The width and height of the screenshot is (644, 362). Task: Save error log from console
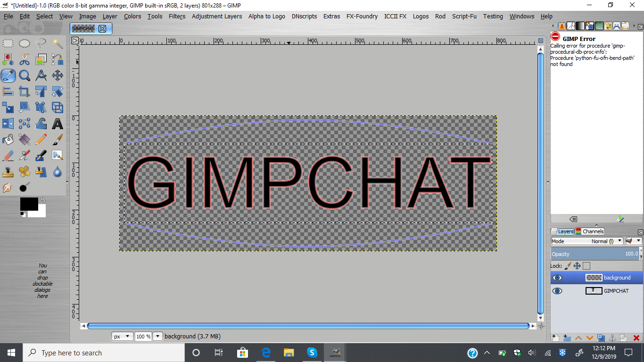click(620, 219)
